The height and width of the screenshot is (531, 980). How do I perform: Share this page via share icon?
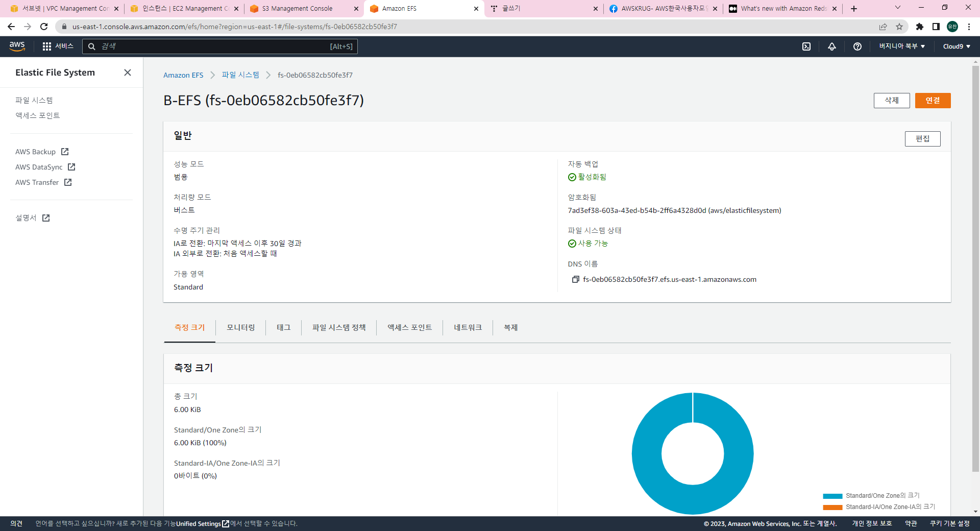coord(883,27)
